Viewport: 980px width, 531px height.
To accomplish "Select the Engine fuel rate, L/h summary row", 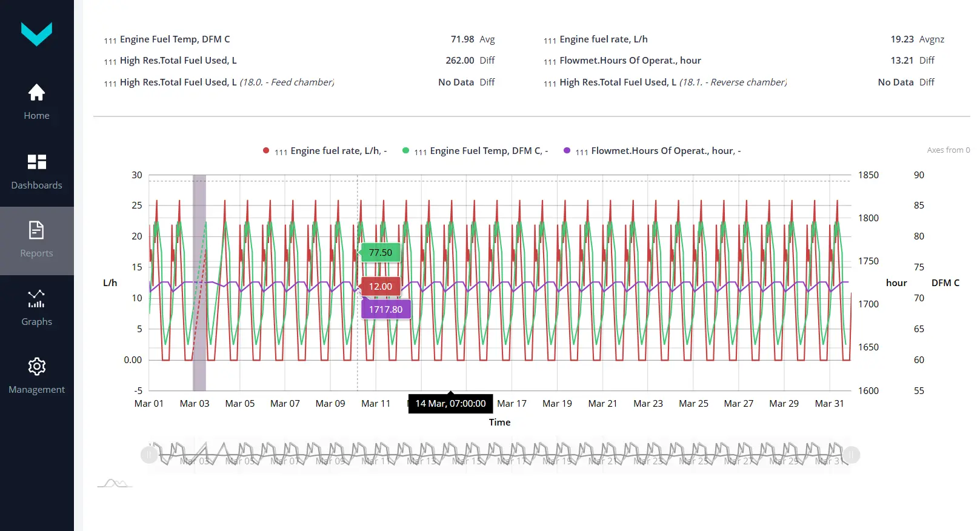I will click(744, 39).
